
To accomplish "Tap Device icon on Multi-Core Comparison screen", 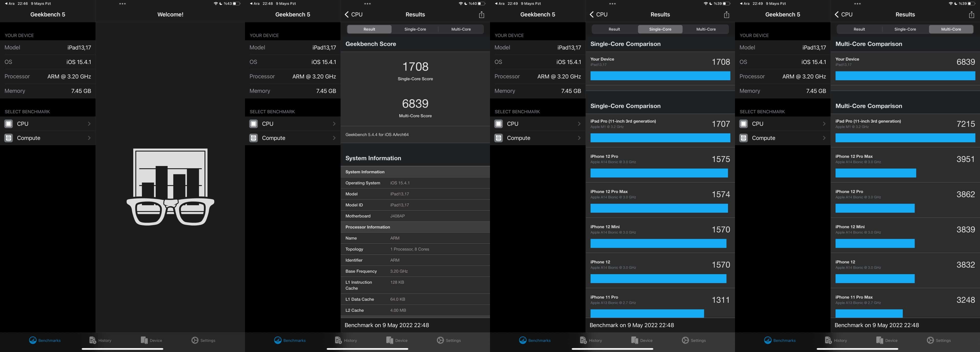I will [x=879, y=340].
